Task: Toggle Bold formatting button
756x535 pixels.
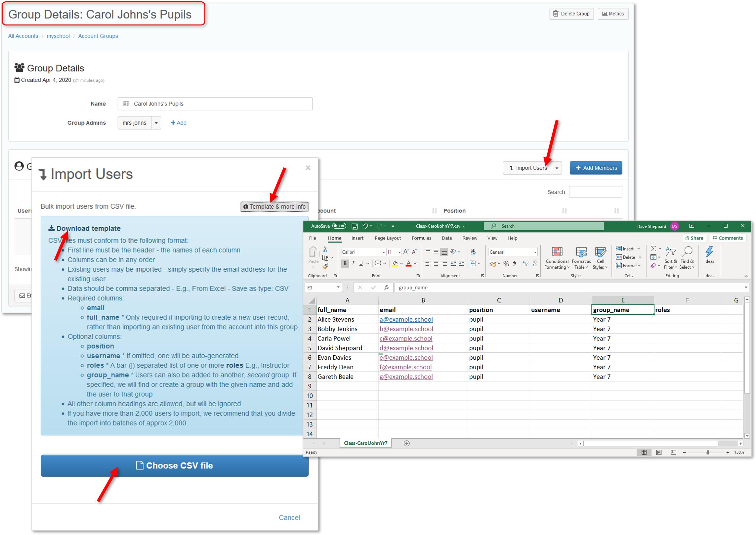Action: 345,264
